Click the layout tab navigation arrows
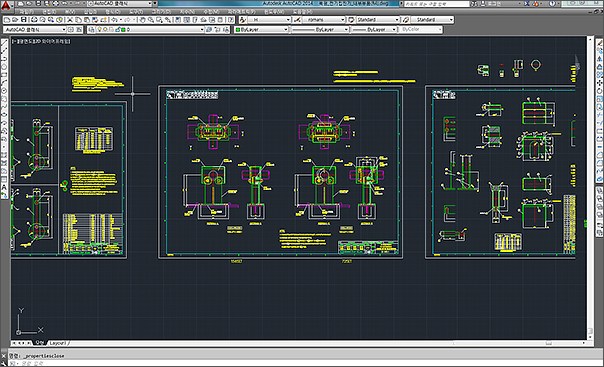The height and width of the screenshot is (367, 604). click(x=22, y=343)
